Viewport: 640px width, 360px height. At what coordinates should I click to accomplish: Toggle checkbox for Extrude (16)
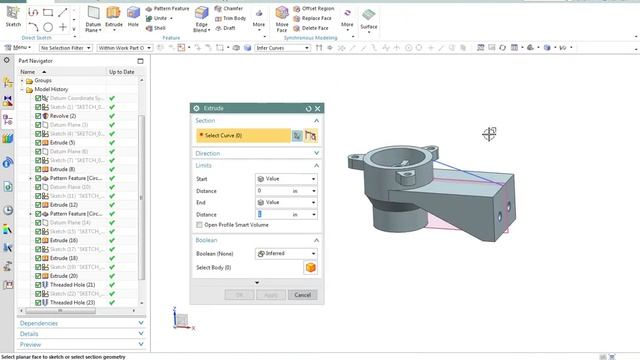(38, 240)
